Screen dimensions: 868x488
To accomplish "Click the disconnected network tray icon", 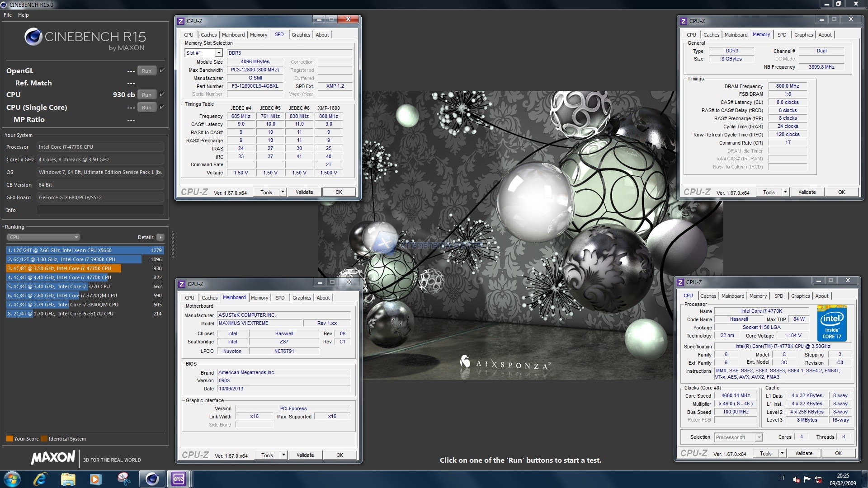I will (x=818, y=479).
